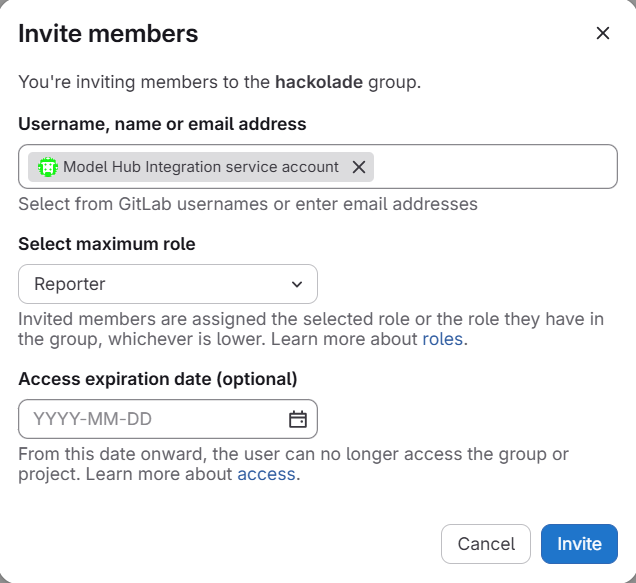
Task: Open the roles documentation link
Action: point(443,339)
